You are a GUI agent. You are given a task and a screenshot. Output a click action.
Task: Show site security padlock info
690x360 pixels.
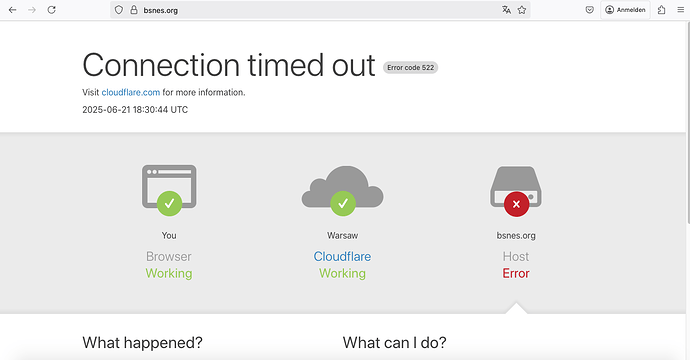pos(134,10)
